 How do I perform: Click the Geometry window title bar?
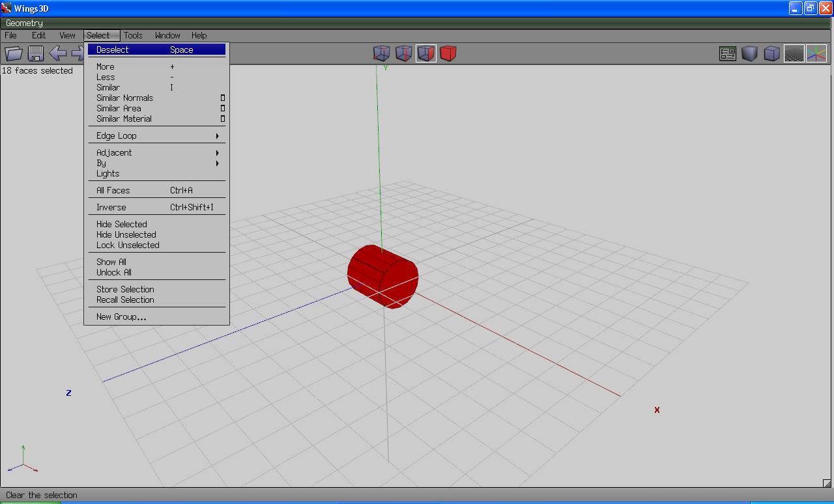pos(417,23)
